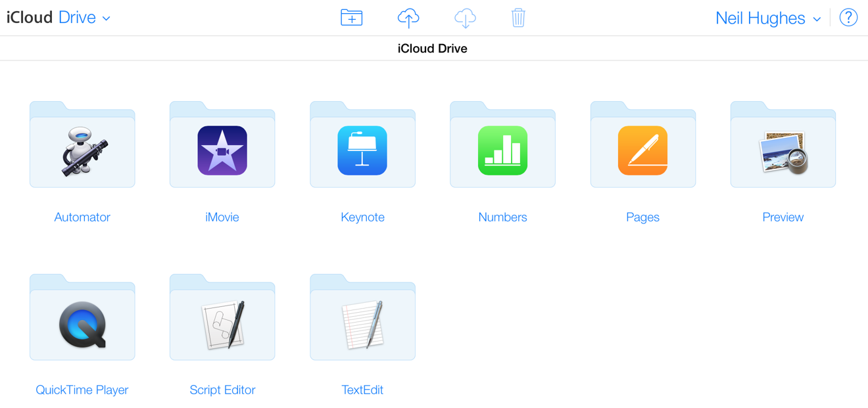Click the upload to cloud icon
The width and height of the screenshot is (868, 408).
(408, 18)
